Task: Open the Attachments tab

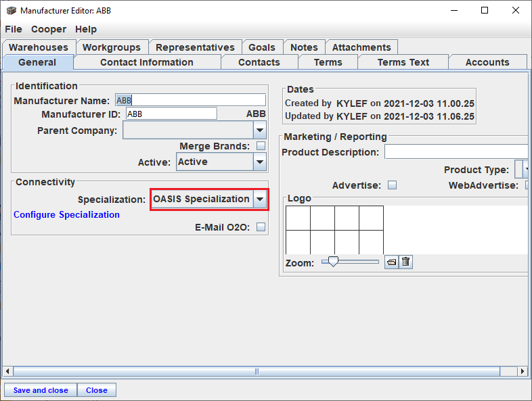Action: click(x=361, y=47)
